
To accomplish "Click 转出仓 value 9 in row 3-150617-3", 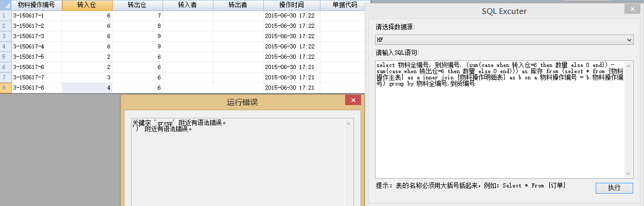I will (x=138, y=37).
